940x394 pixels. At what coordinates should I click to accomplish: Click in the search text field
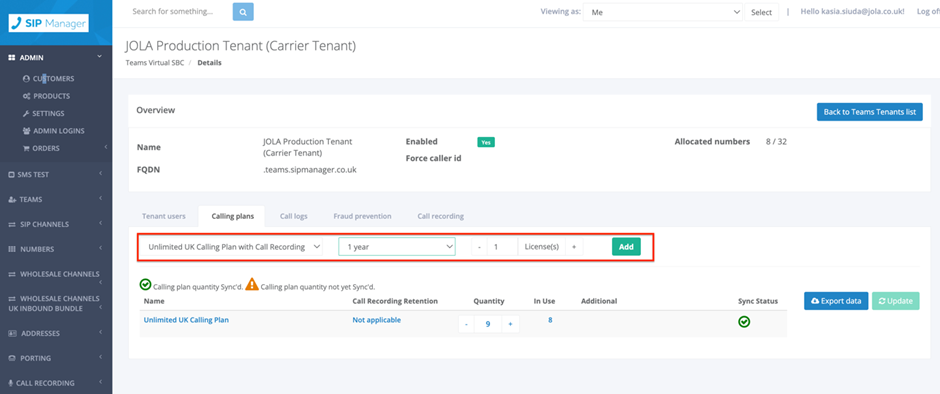click(179, 11)
